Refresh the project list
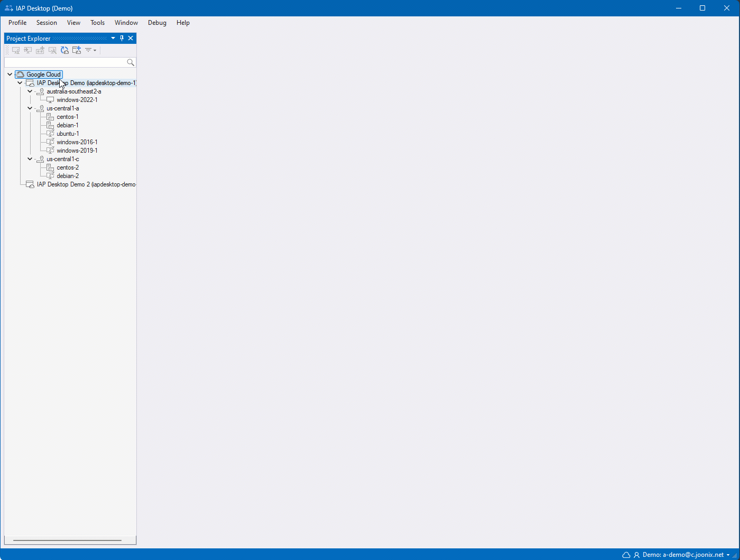This screenshot has height=560, width=740. pos(64,50)
